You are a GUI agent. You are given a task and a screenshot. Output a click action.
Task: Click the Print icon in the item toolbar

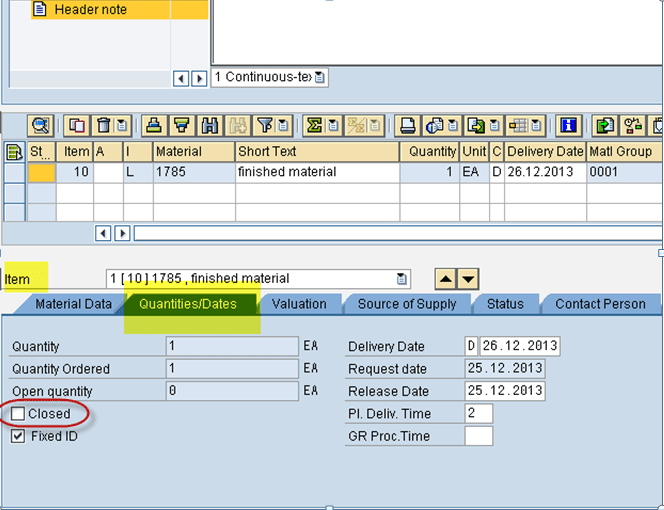407,126
